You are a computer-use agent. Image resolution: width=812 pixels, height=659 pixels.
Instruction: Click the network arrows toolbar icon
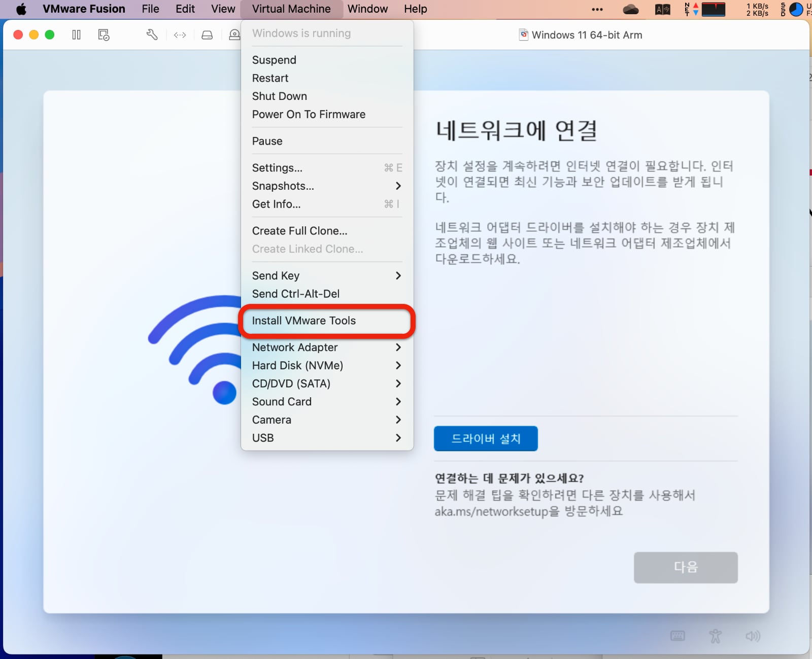180,35
